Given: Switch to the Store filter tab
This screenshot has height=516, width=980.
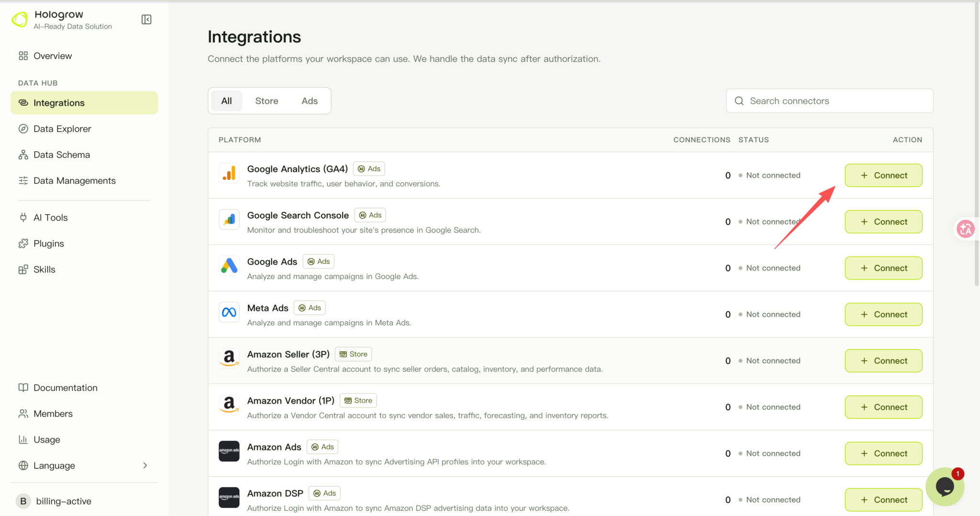Looking at the screenshot, I should tap(267, 101).
